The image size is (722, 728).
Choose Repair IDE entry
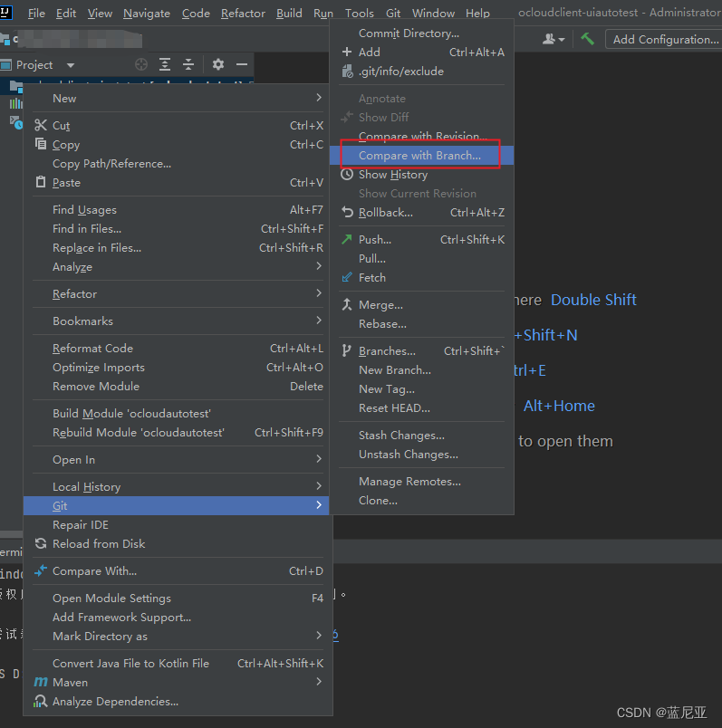pos(178,524)
